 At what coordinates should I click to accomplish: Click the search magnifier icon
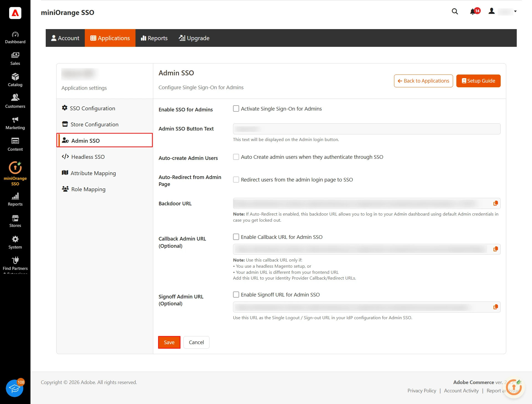[x=455, y=11]
